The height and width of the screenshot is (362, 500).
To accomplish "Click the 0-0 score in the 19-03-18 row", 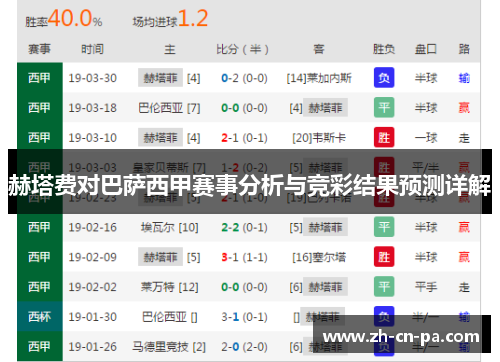I will point(244,108).
